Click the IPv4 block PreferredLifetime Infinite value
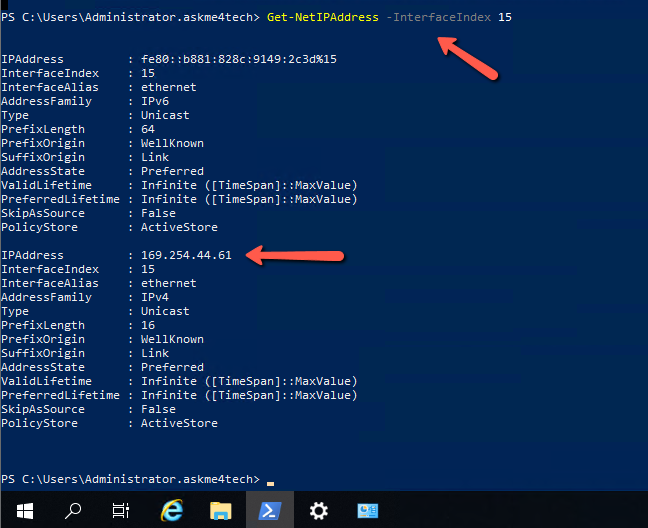The image size is (648, 528). click(x=249, y=395)
